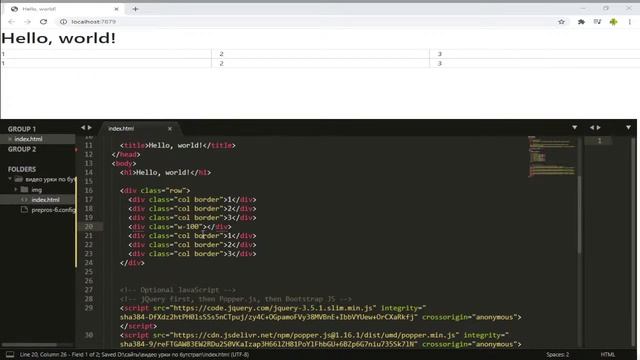Open the browser extensions puzzle icon

coord(581,22)
